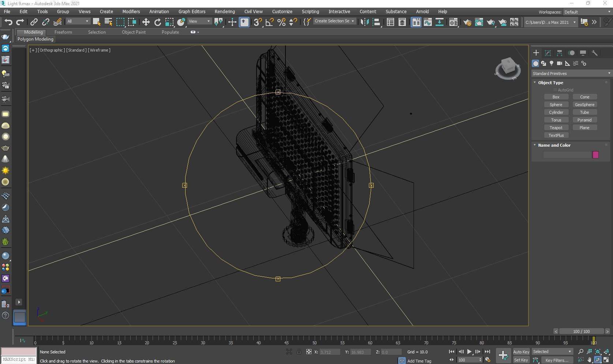Screen dimensions: 613x364
Task: Click the Wireframe viewport label
Action: (99, 50)
